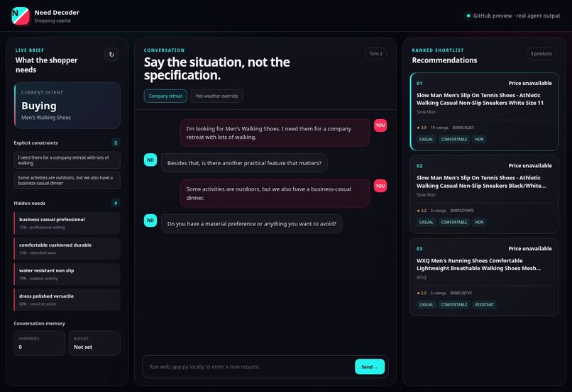The image size is (572, 392).
Task: Click the 'I'm looking for Men's Walking Shoes' message
Action: tap(275, 133)
